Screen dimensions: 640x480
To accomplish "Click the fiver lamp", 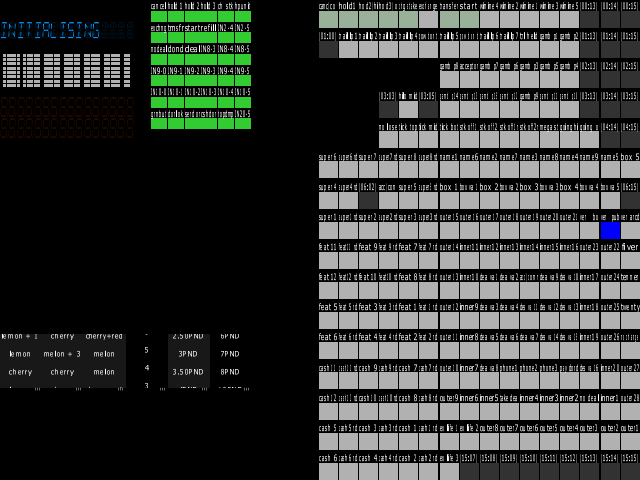I will coord(630,261).
